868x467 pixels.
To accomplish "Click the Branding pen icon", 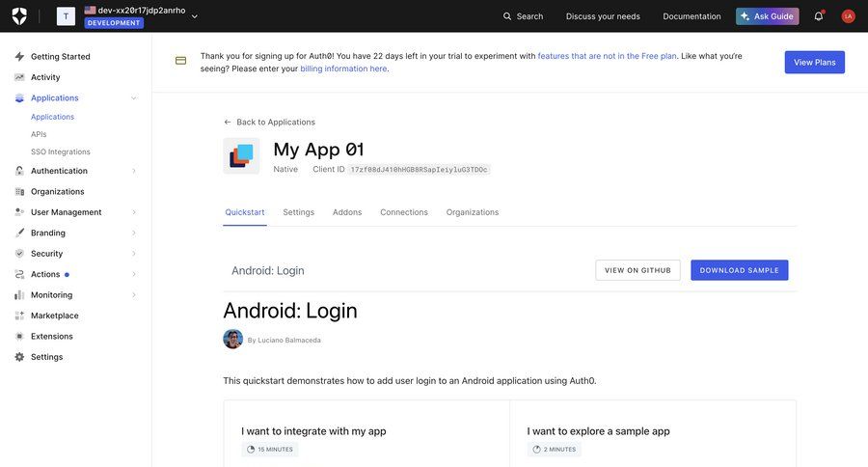I will pos(19,233).
